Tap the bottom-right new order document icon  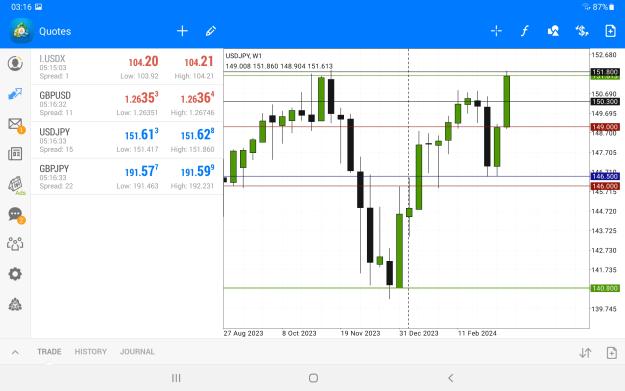point(611,353)
